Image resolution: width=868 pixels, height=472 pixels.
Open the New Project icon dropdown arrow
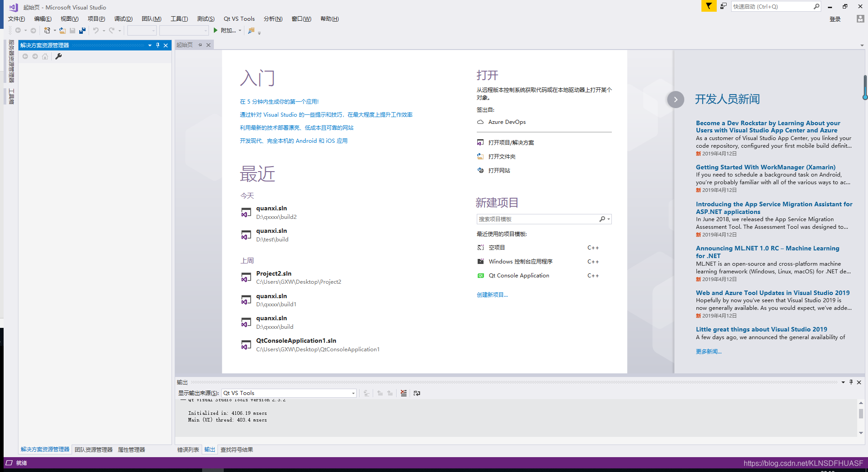pyautogui.click(x=55, y=31)
